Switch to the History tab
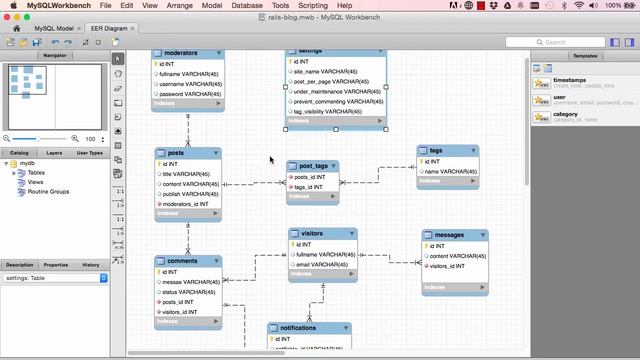The height and width of the screenshot is (360, 640). [x=91, y=265]
